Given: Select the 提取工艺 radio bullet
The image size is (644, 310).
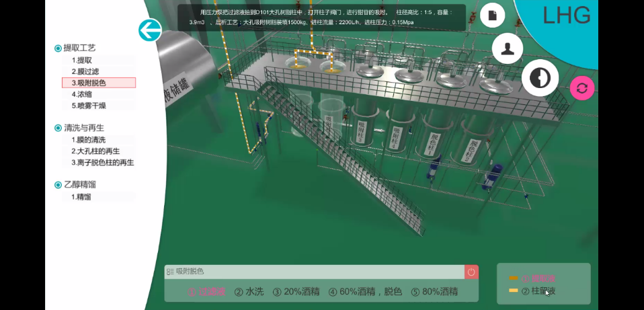Looking at the screenshot, I should (58, 48).
